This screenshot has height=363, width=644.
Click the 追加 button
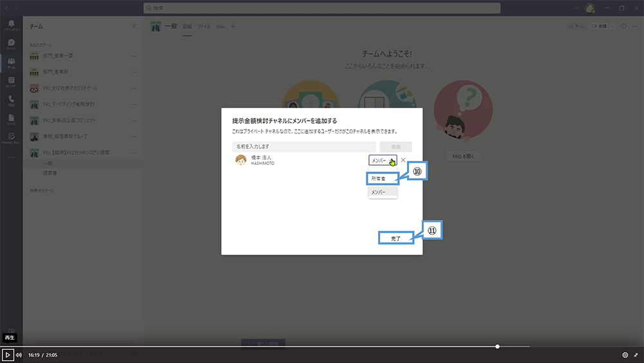pos(395,147)
